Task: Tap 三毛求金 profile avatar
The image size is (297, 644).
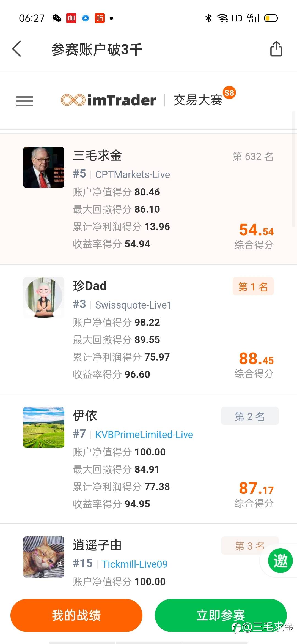Action: pos(44,167)
